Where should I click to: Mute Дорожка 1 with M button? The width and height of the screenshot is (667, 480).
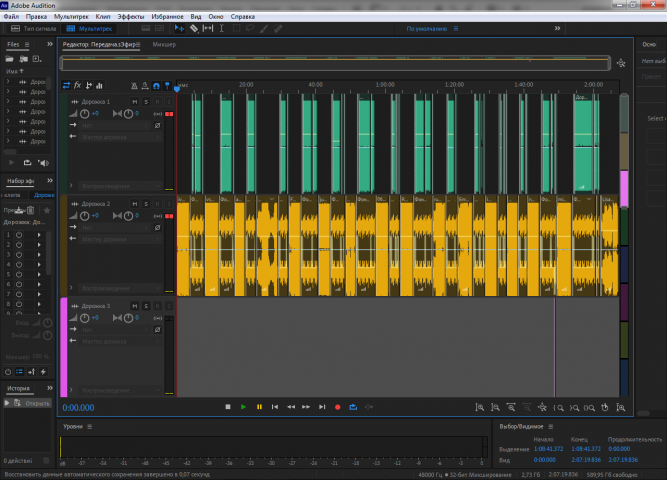point(135,102)
